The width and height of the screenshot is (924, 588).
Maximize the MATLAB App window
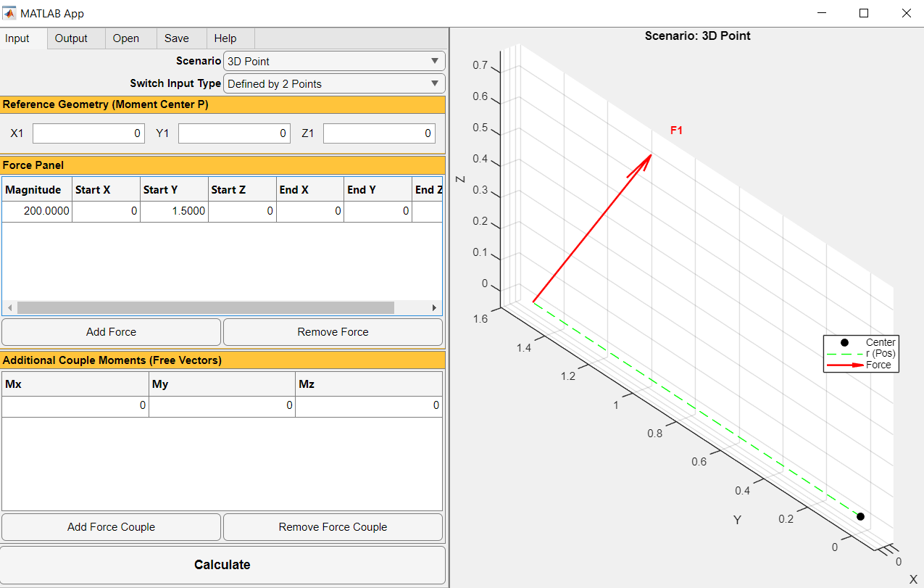(863, 13)
